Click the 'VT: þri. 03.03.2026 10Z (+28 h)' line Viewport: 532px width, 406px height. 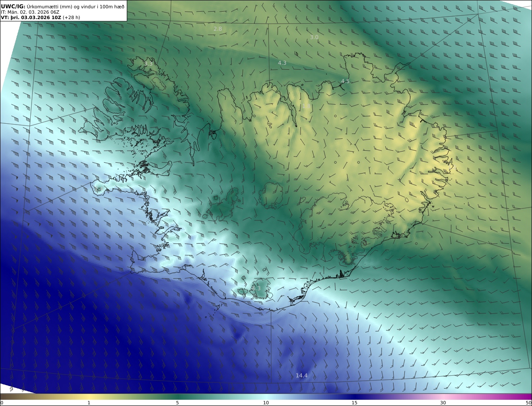40,18
